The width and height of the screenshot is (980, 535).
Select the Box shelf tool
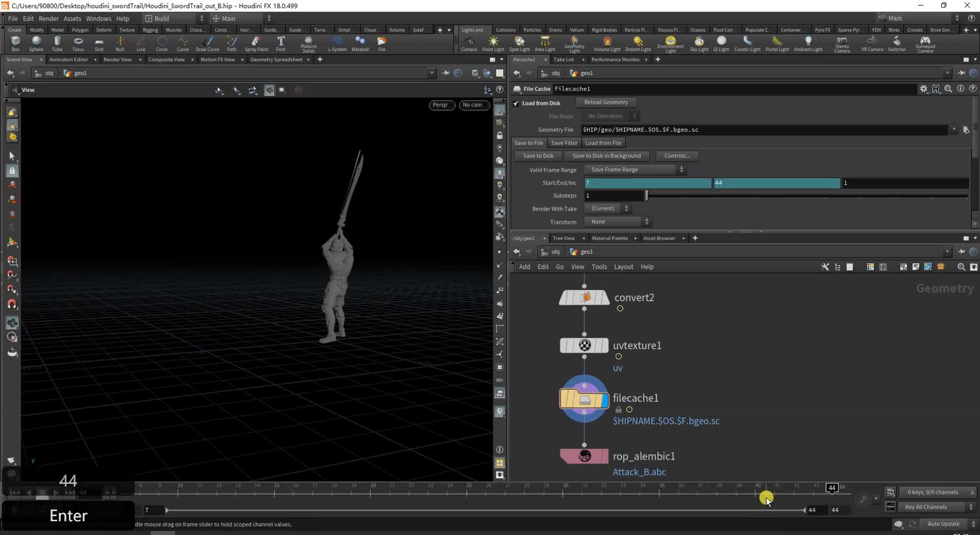click(x=15, y=43)
